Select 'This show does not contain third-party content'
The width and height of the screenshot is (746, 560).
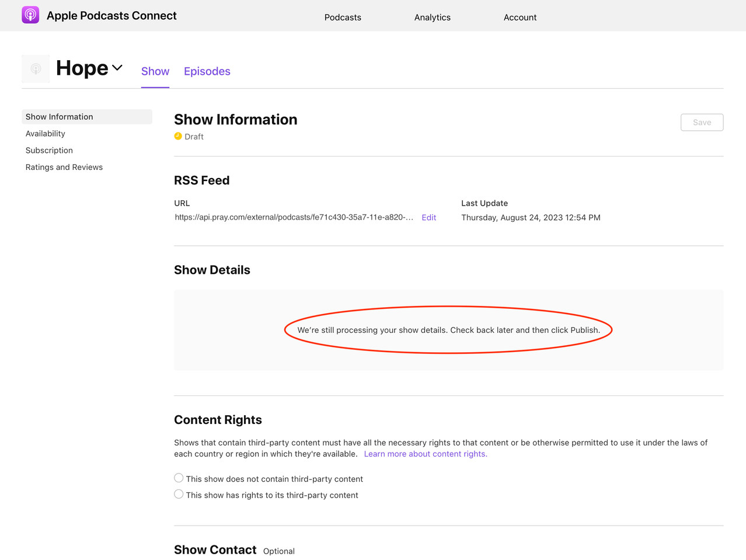pyautogui.click(x=179, y=478)
